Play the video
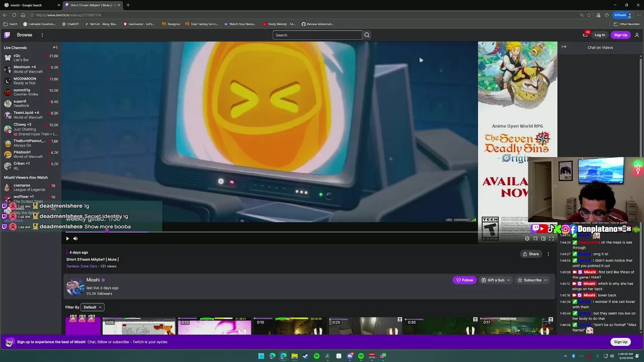644x362 pixels. click(67, 238)
